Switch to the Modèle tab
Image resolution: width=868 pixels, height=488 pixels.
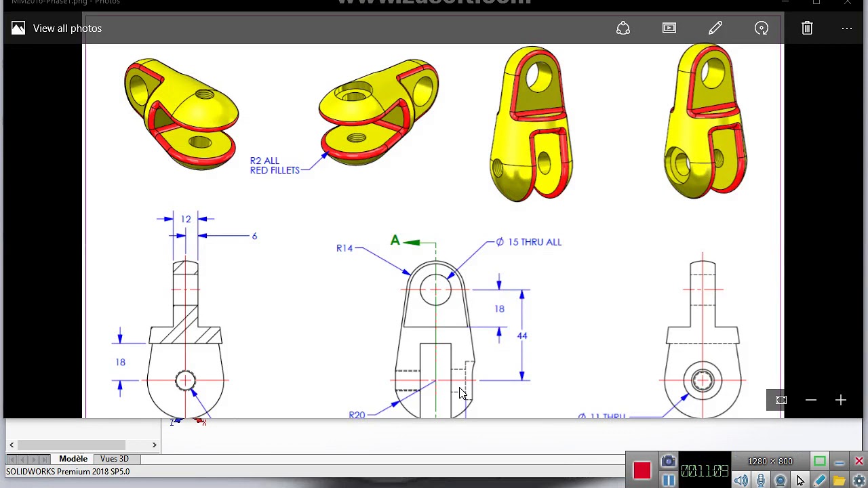73,459
